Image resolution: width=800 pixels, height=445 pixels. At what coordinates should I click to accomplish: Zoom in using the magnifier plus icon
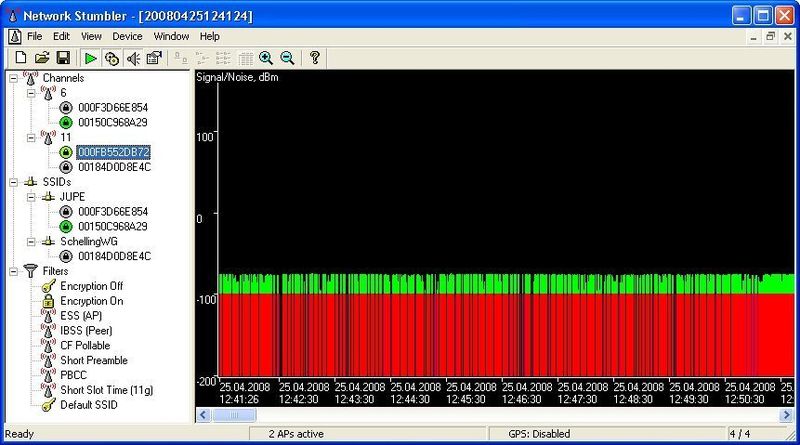266,58
